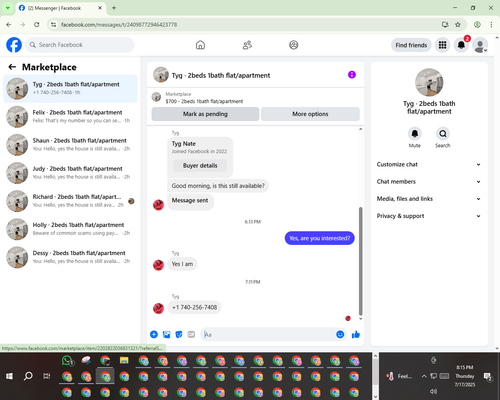Open the $700 2beds 1bath listing link

[204, 101]
